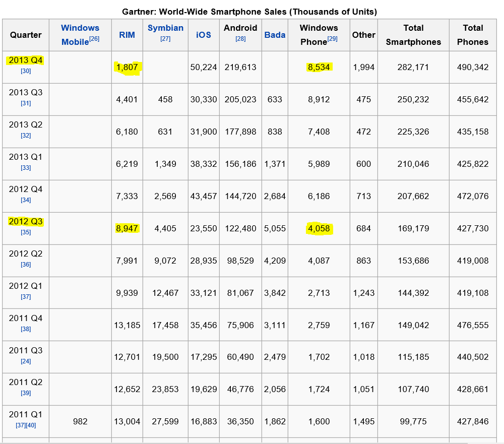Click the 'Total Phones' column header

coord(473,35)
